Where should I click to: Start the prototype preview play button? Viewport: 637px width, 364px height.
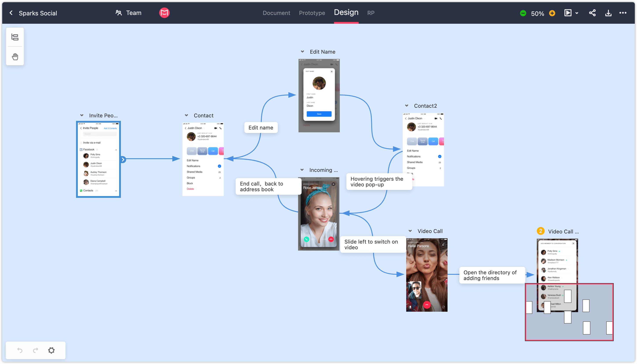[x=568, y=13]
